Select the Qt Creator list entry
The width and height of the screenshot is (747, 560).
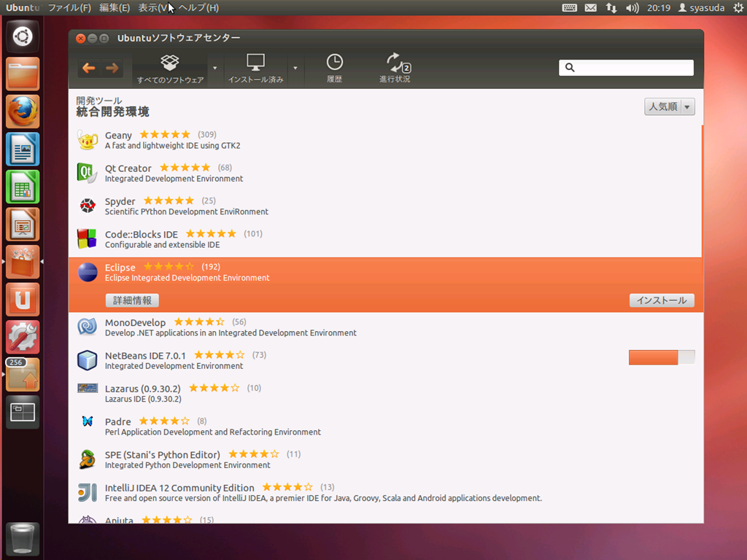385,173
